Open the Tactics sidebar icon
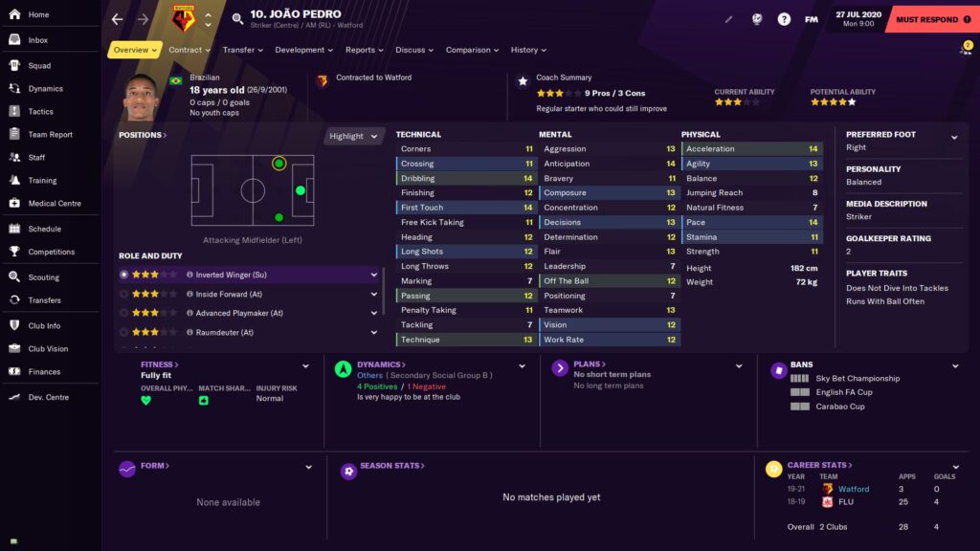The image size is (980, 551). pos(14,111)
